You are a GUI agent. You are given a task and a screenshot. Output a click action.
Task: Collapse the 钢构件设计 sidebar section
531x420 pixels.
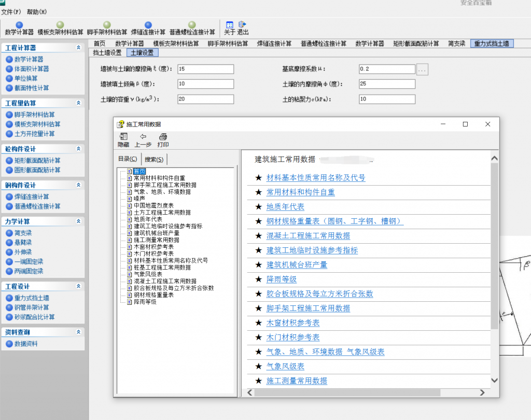(x=79, y=185)
